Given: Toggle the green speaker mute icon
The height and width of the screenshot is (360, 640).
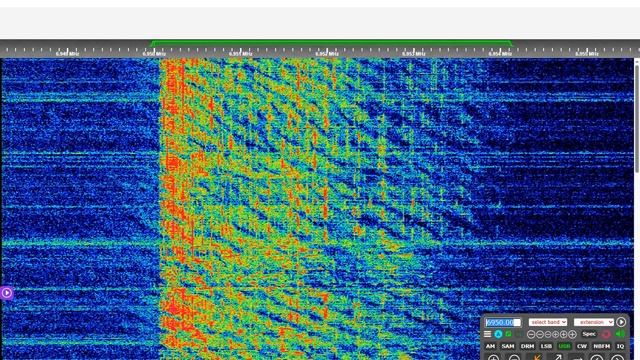Looking at the screenshot, I should pyautogui.click(x=620, y=333).
